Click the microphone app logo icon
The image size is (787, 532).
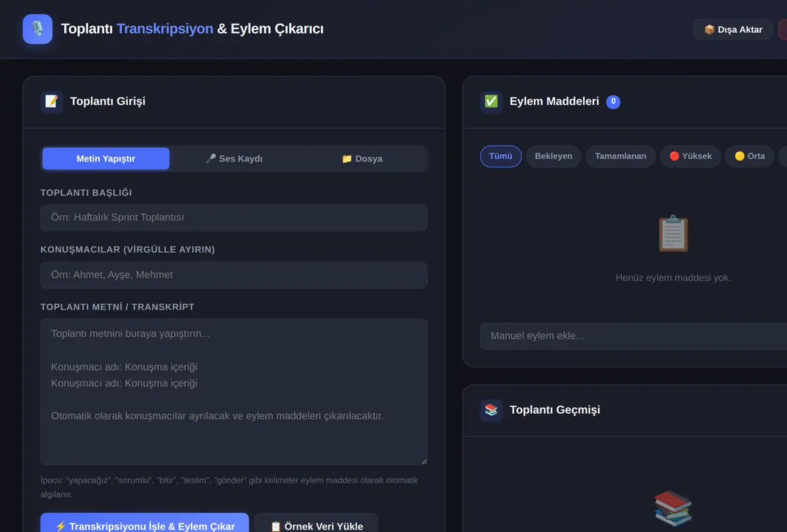[37, 29]
